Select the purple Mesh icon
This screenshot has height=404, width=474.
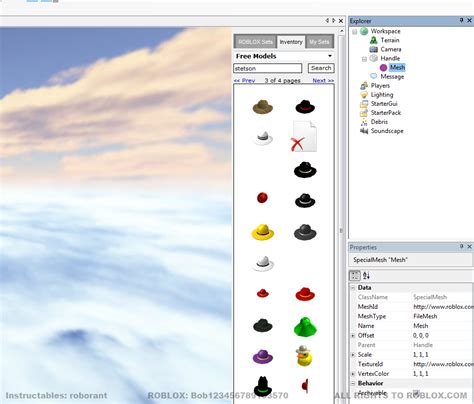(x=383, y=68)
